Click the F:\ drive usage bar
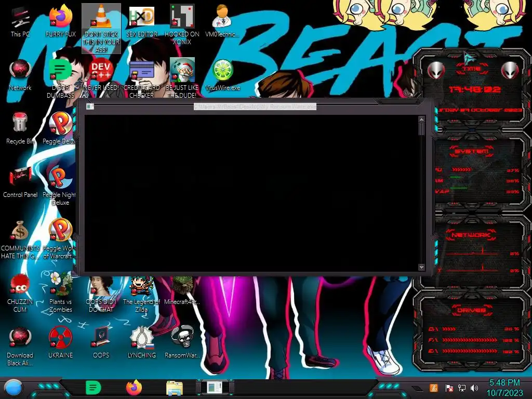Screen dimensions: 532x399 tap(470, 340)
